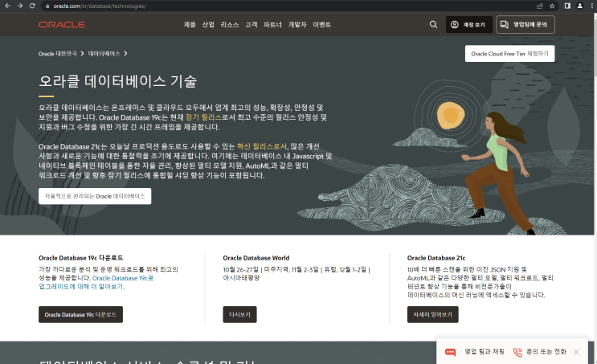Close the sales chat popup
The image size is (597, 364).
(x=576, y=352)
